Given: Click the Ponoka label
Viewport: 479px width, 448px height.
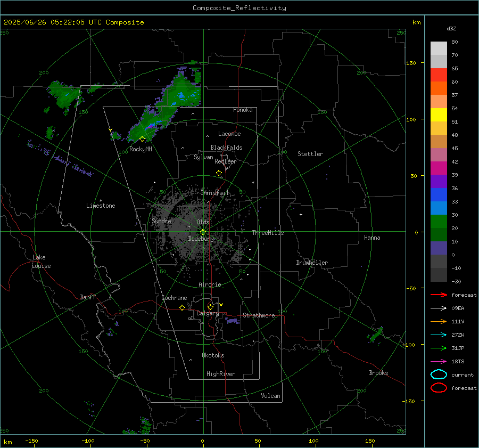Looking at the screenshot, I should (x=243, y=110).
